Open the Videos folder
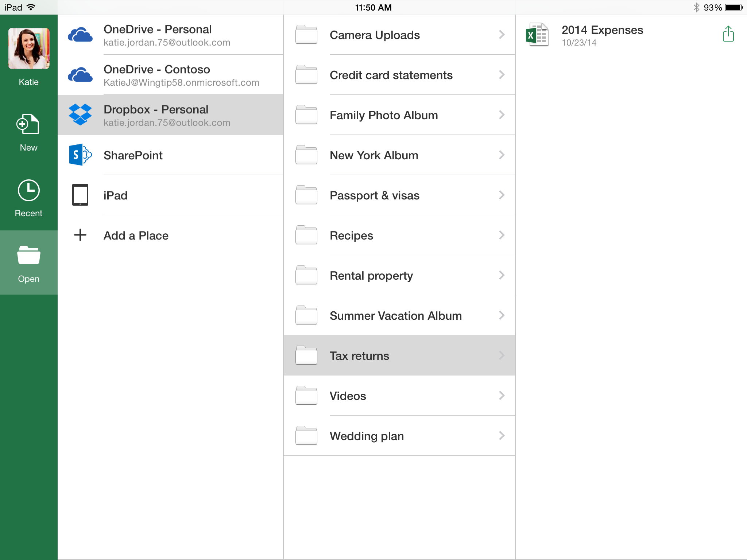The width and height of the screenshot is (747, 560). 399,396
